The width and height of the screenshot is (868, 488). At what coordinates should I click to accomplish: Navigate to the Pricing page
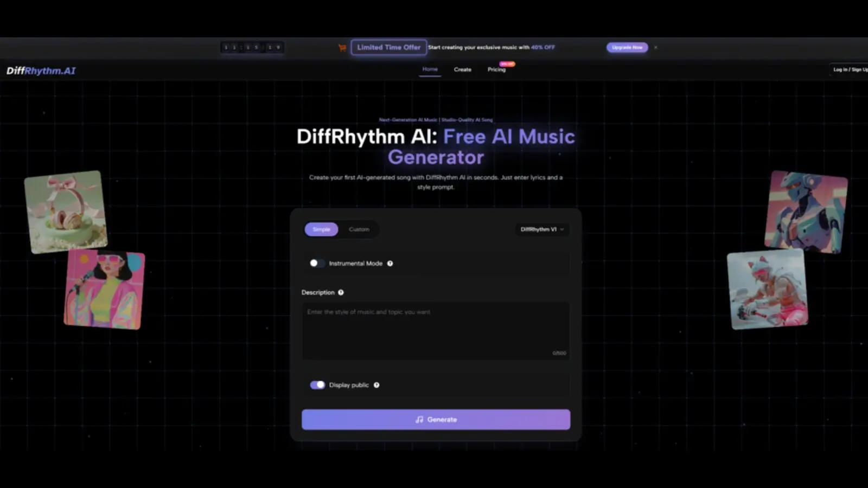[x=496, y=69]
